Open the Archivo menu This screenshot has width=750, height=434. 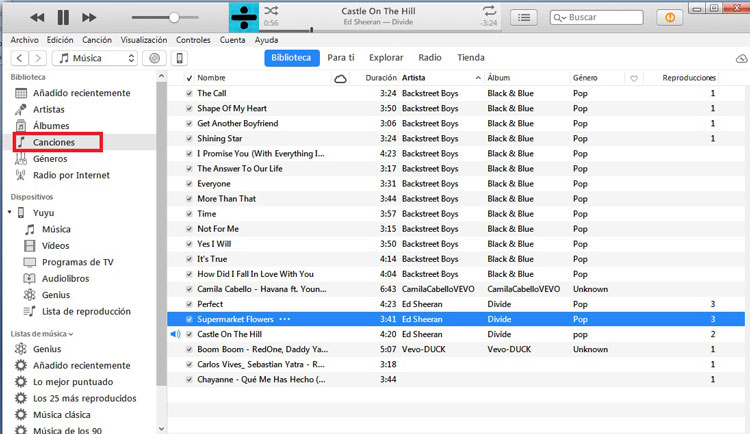24,40
